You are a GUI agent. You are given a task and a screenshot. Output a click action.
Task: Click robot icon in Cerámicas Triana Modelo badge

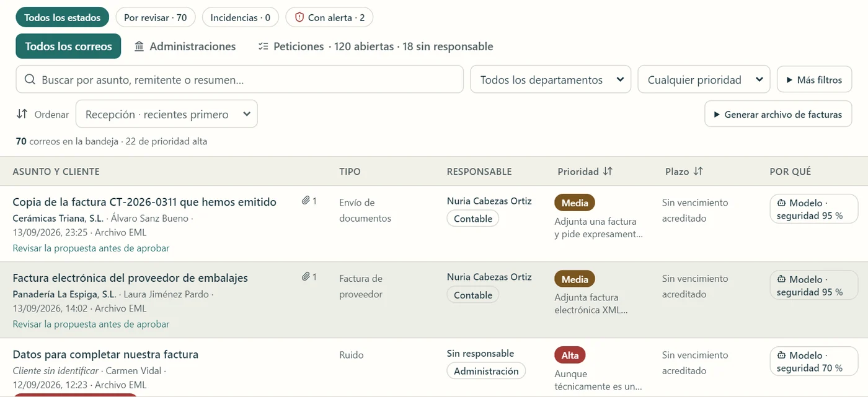(x=781, y=203)
